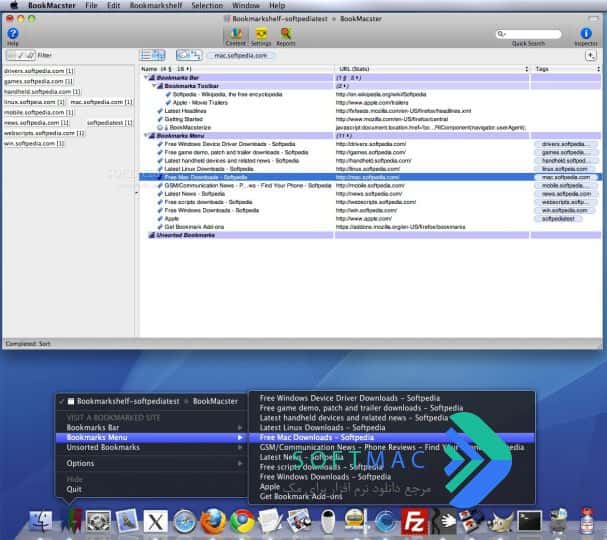Click the Quick Search field
Image resolution: width=607 pixels, height=540 pixels.
coord(528,34)
